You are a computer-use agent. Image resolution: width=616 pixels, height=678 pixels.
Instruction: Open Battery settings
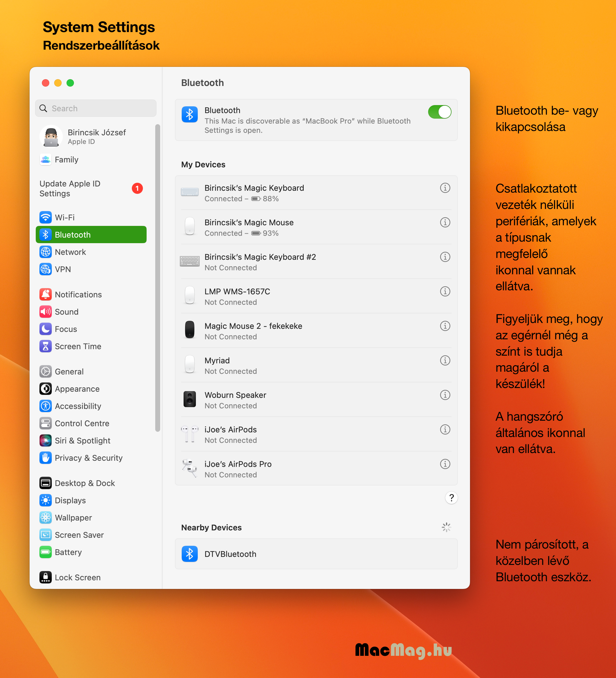(x=91, y=552)
